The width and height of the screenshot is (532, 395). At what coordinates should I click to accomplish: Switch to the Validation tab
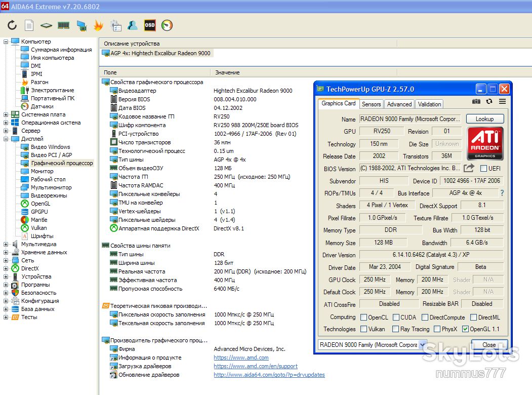(430, 104)
